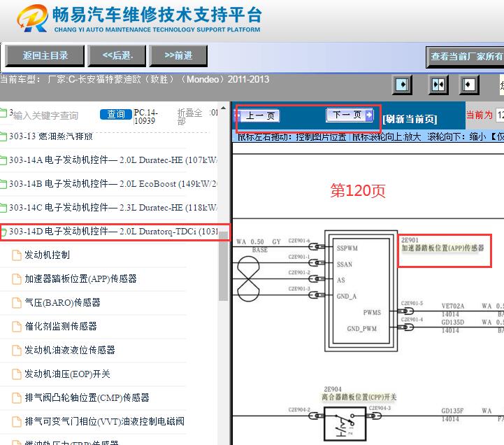Open 发动机油压(EOP)开关 document
The image size is (504, 445).
pyautogui.click(x=68, y=374)
